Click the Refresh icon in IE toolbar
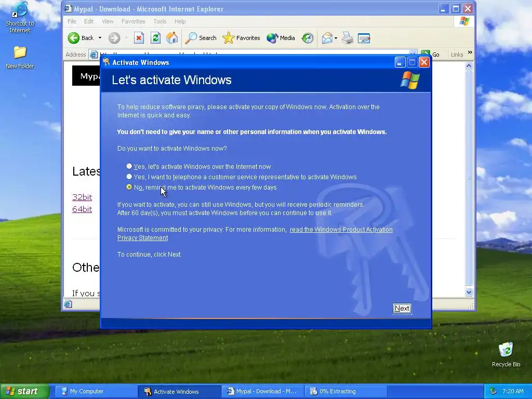 pyautogui.click(x=155, y=38)
